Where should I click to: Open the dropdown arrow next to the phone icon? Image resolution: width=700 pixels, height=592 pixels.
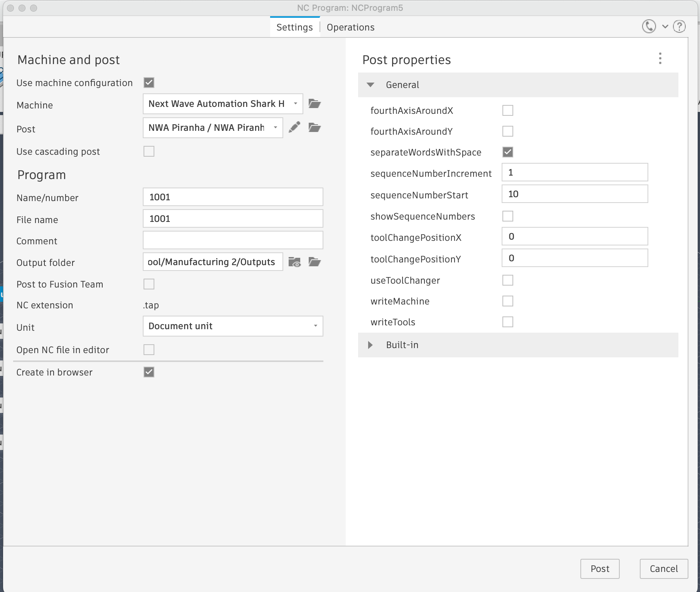(x=665, y=27)
